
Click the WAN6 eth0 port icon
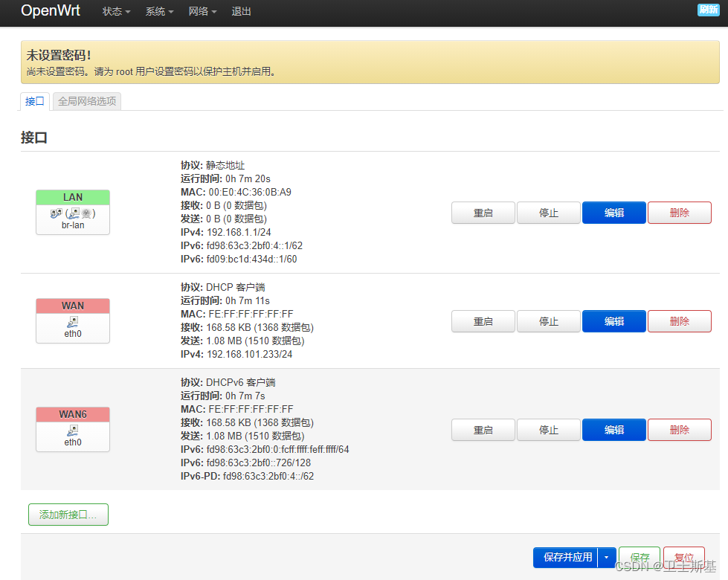coord(73,430)
